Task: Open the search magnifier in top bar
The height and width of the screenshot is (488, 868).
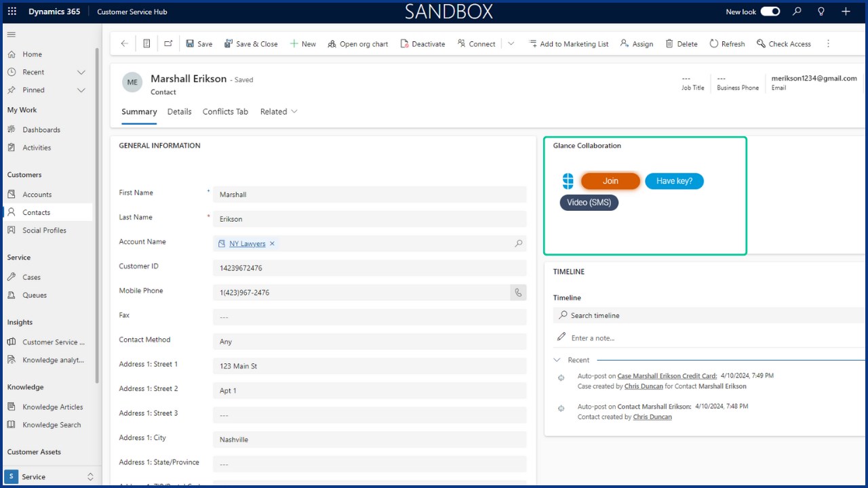Action: coord(797,12)
